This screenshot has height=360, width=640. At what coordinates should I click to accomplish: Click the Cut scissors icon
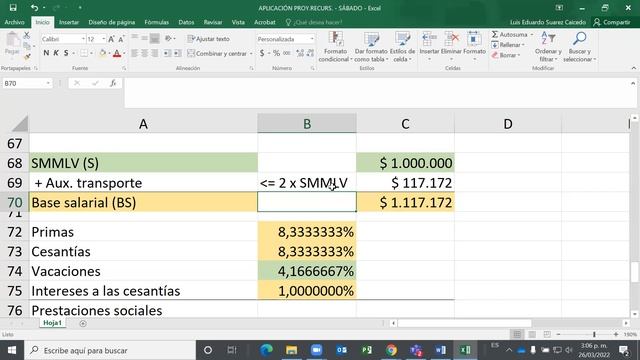coord(27,36)
